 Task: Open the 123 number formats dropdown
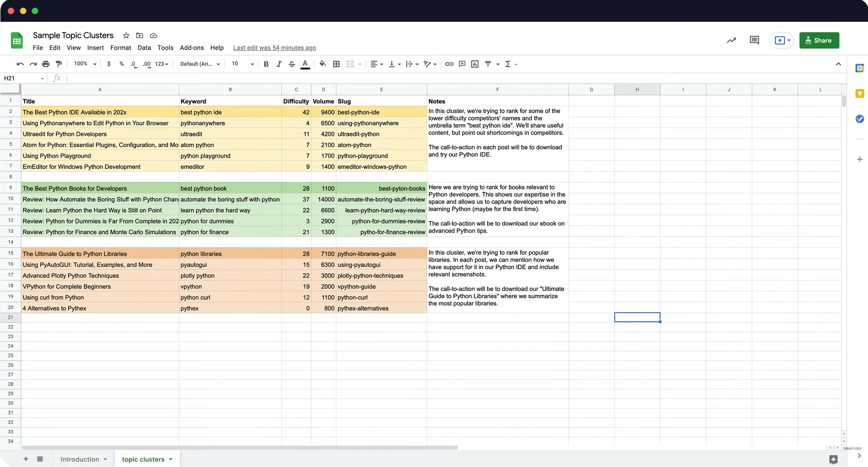pos(162,64)
